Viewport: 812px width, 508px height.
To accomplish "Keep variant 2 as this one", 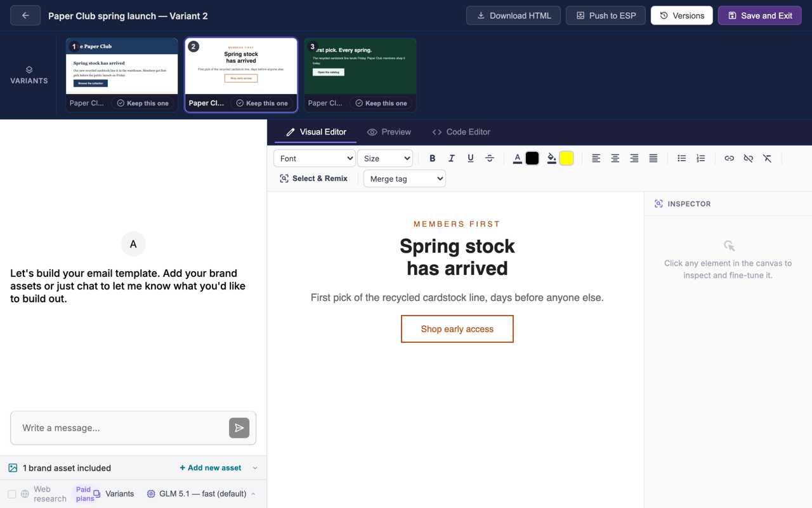I will [262, 103].
